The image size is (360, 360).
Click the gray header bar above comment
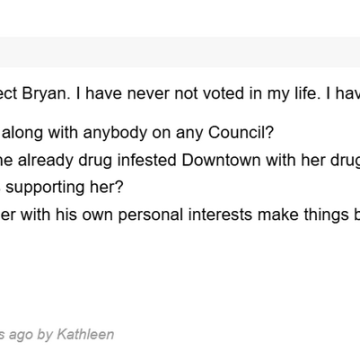(x=180, y=52)
